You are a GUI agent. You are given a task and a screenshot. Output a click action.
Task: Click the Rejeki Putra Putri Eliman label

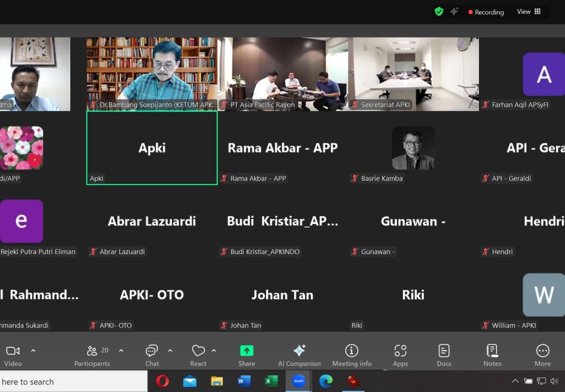[x=38, y=252]
